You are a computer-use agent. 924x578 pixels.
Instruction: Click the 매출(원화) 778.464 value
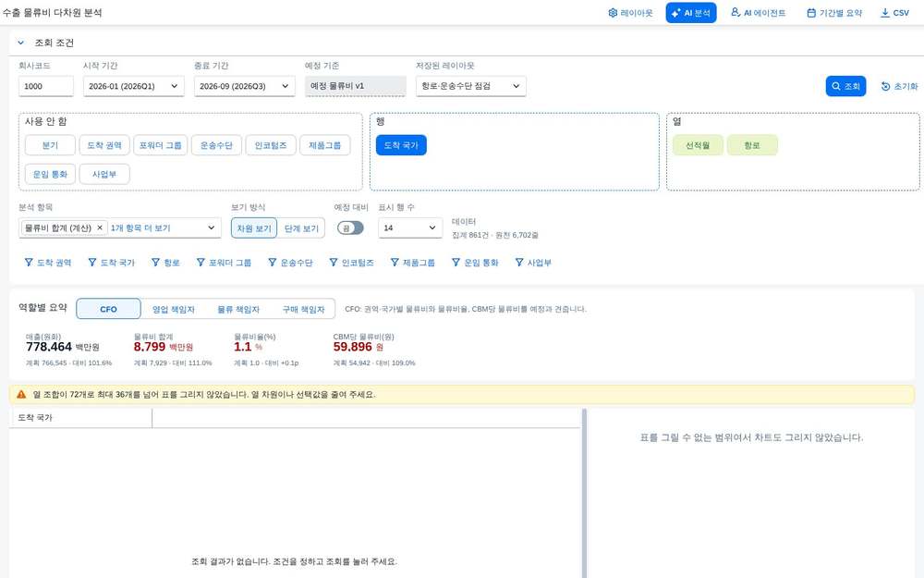tap(63, 347)
